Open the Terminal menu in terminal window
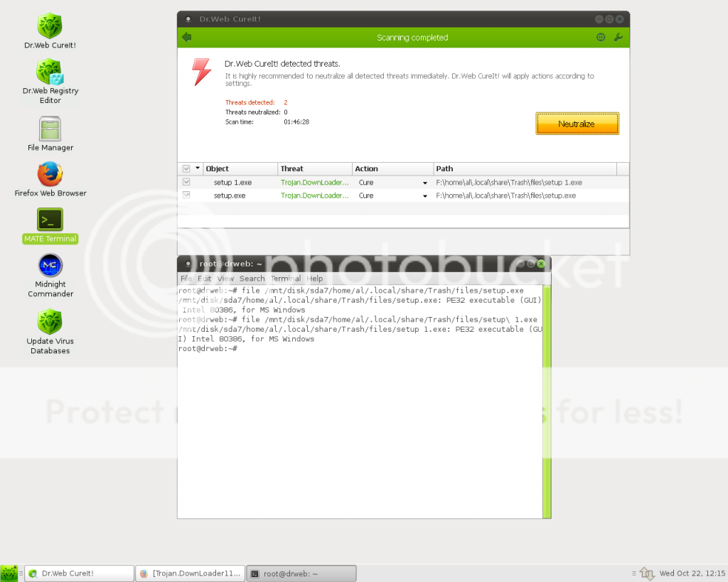Viewport: 728px width, 582px height. click(x=286, y=279)
